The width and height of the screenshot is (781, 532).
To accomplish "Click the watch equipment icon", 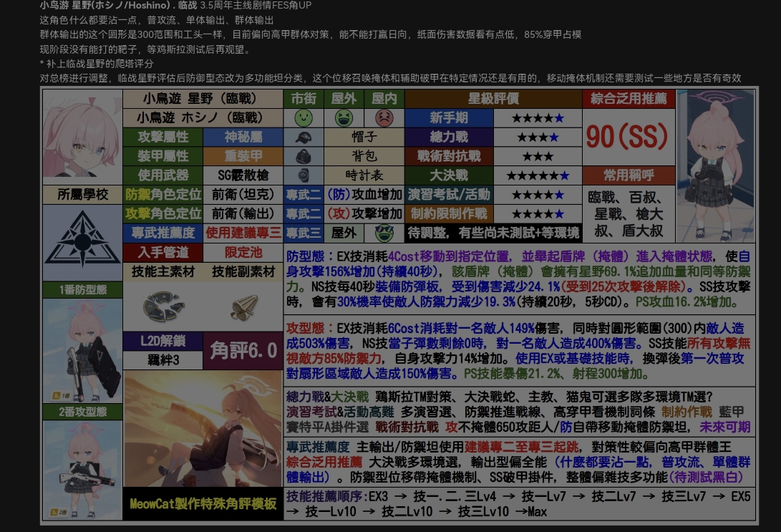I will (304, 175).
